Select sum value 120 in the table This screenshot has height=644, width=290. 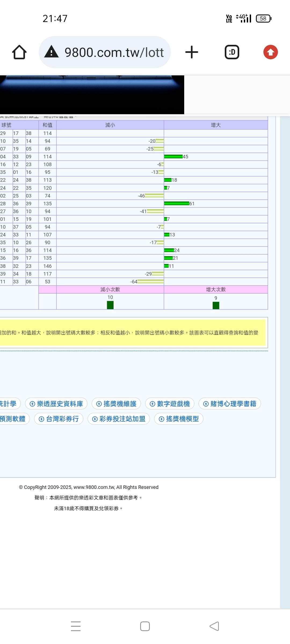point(48,188)
